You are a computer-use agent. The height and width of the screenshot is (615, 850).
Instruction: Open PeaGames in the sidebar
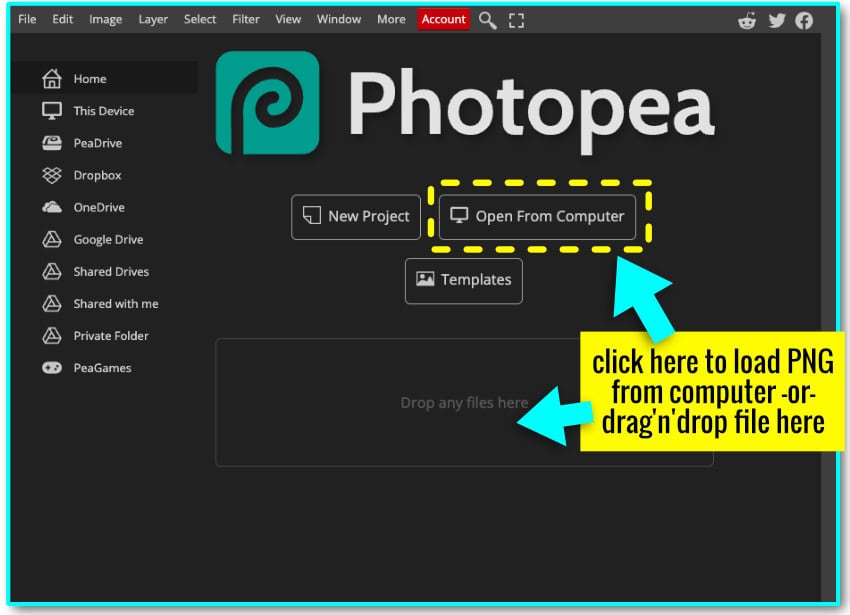tap(104, 368)
